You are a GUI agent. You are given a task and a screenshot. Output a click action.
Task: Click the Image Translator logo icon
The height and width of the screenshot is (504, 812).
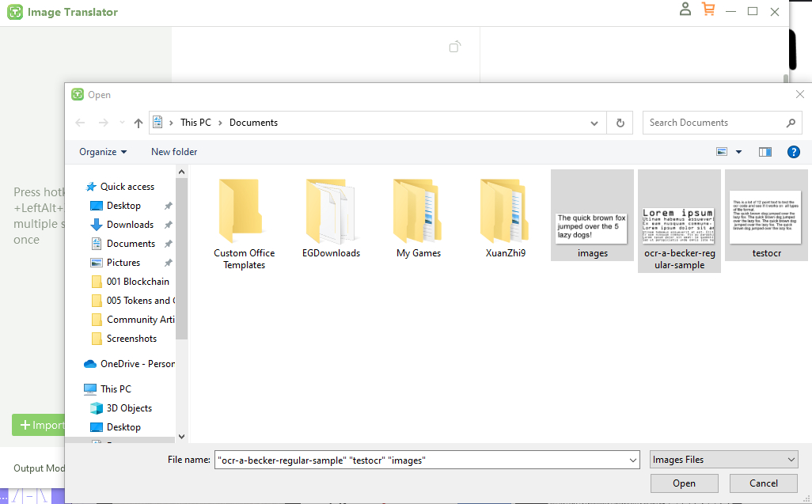(x=13, y=12)
